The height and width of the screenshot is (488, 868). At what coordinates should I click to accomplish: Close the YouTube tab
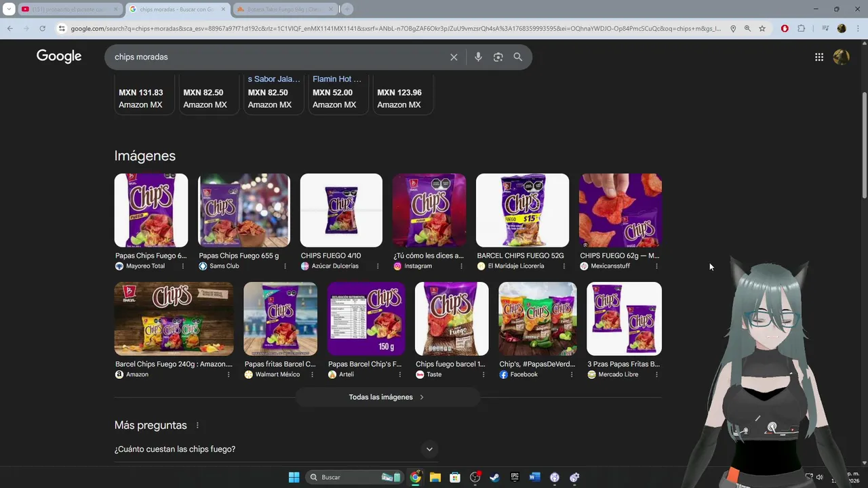115,9
